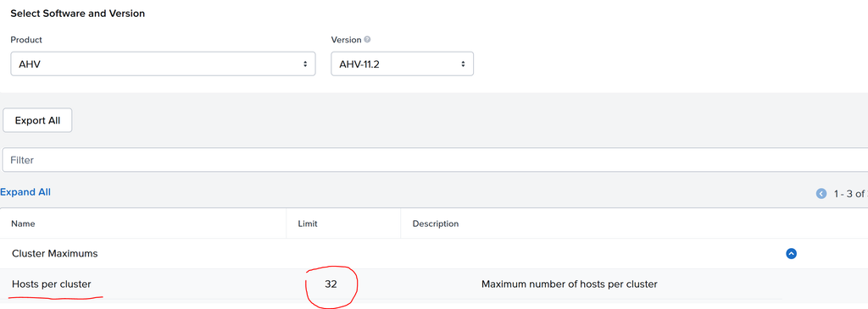Click the Product field label

click(26, 40)
